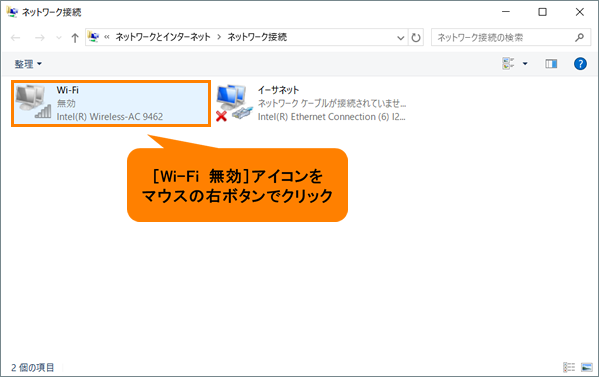Viewport: 599px width, 377px height.
Task: Click the 2 個の項目 status text
Action: click(32, 367)
